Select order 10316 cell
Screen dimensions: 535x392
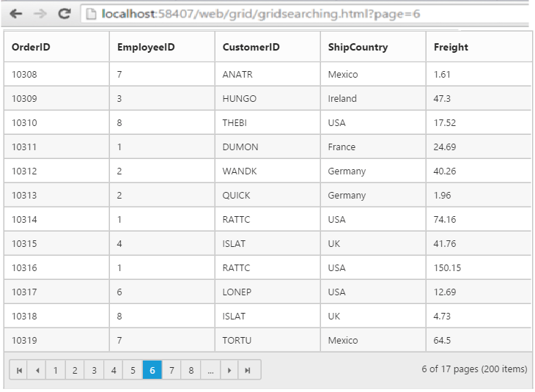pos(56,268)
